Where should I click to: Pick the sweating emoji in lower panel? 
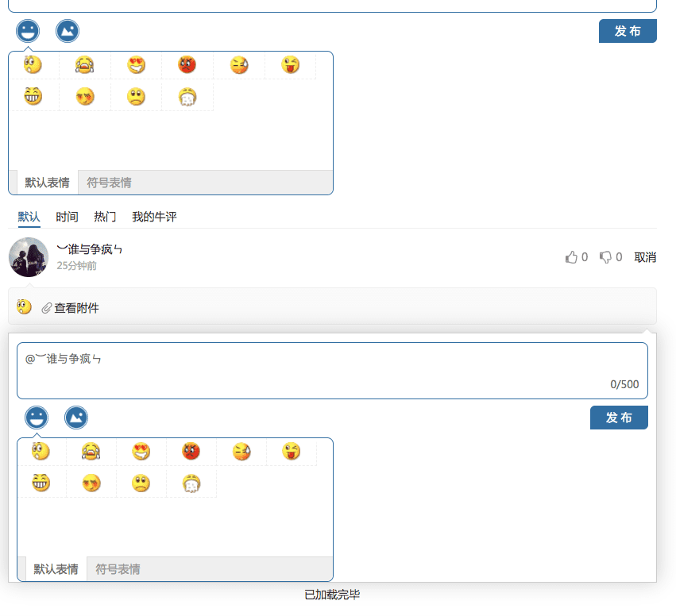[x=241, y=452]
